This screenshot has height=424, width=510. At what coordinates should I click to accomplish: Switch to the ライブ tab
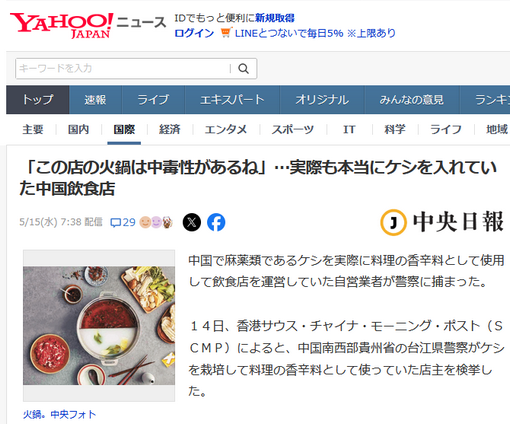pos(153,100)
